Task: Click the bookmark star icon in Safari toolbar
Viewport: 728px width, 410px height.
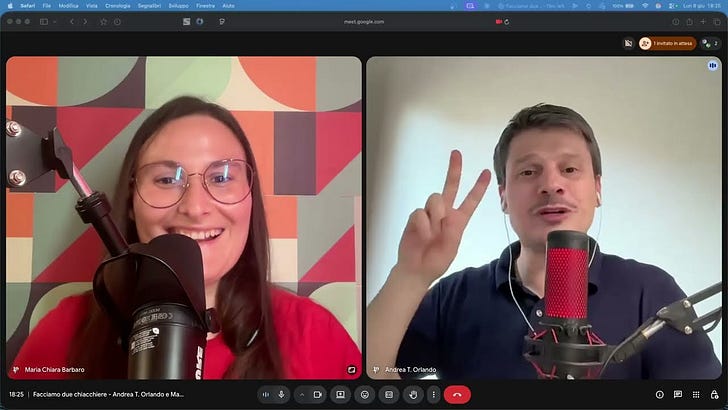Action: pos(103,21)
